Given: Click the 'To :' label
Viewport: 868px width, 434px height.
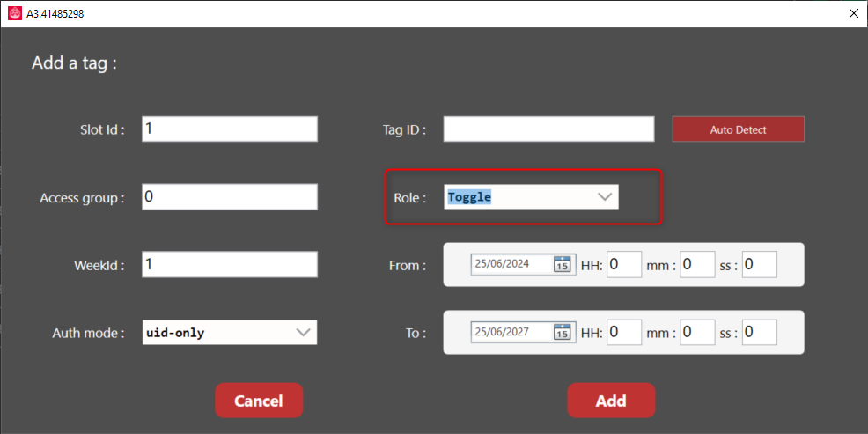Looking at the screenshot, I should click(416, 334).
